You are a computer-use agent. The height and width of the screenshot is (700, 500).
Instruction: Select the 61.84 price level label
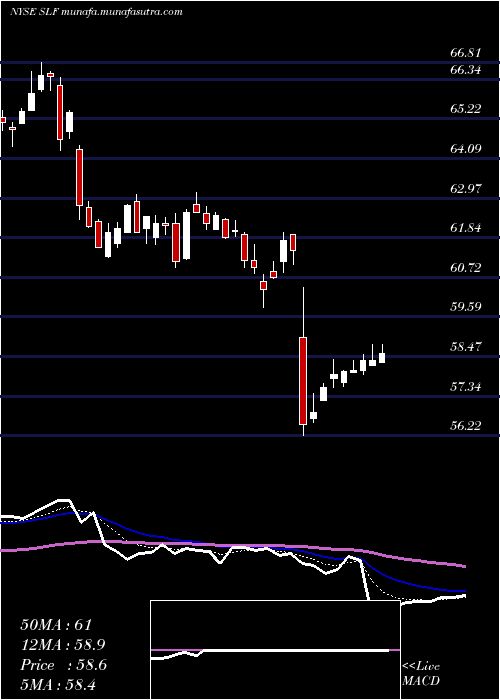(466, 228)
